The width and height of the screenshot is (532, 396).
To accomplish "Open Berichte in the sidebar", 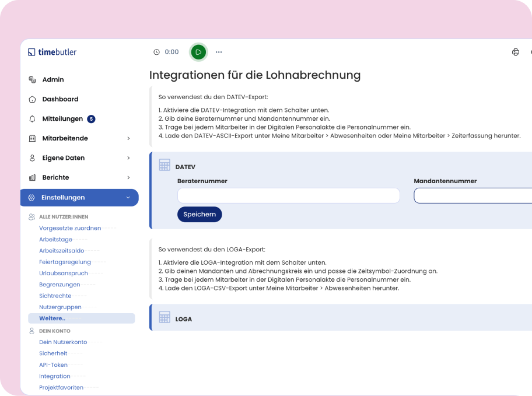I will pos(55,177).
